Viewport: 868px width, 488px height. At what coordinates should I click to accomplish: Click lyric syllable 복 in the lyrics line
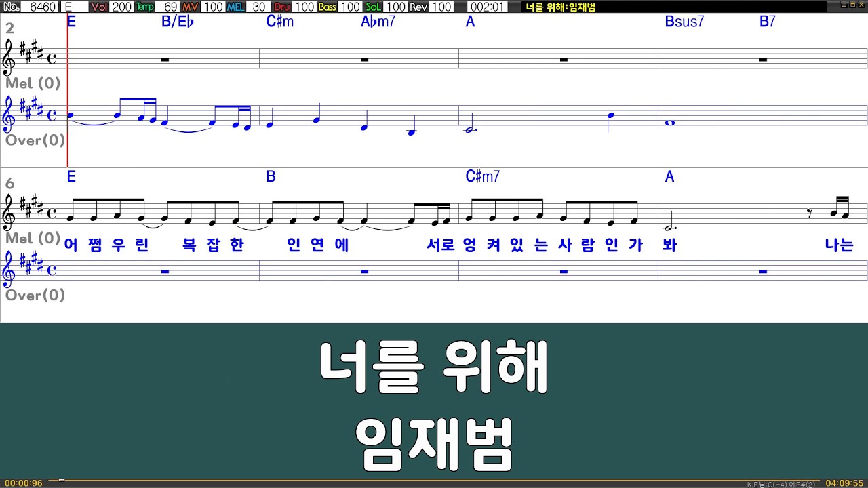pos(189,245)
